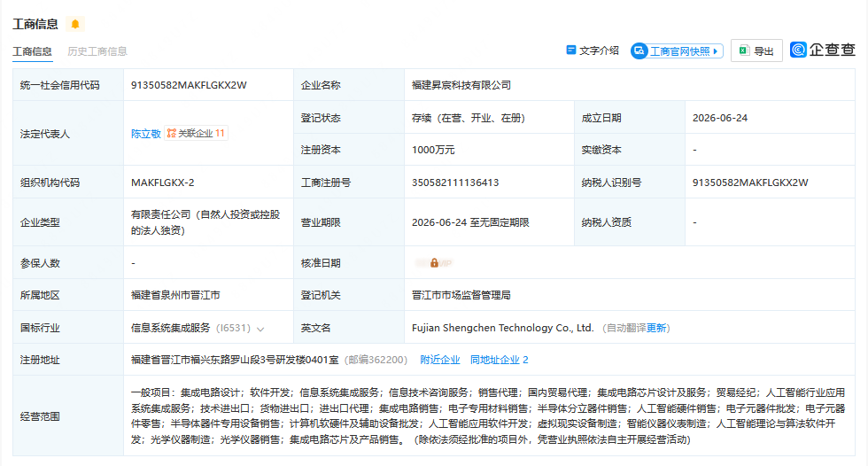Viewport: 868px width, 466px height.
Task: Open legal representative 陈立敏 link
Action: pos(145,134)
